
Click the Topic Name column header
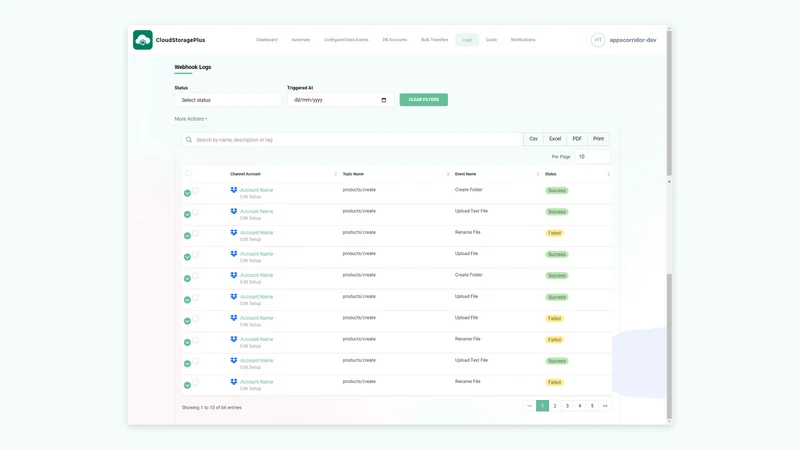tap(353, 174)
